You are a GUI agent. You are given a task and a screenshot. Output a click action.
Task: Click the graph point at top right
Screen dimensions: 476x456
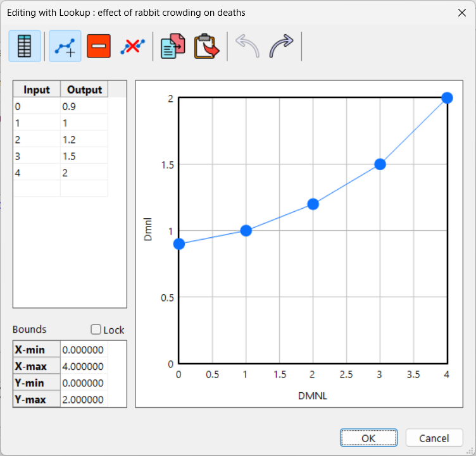pyautogui.click(x=447, y=97)
